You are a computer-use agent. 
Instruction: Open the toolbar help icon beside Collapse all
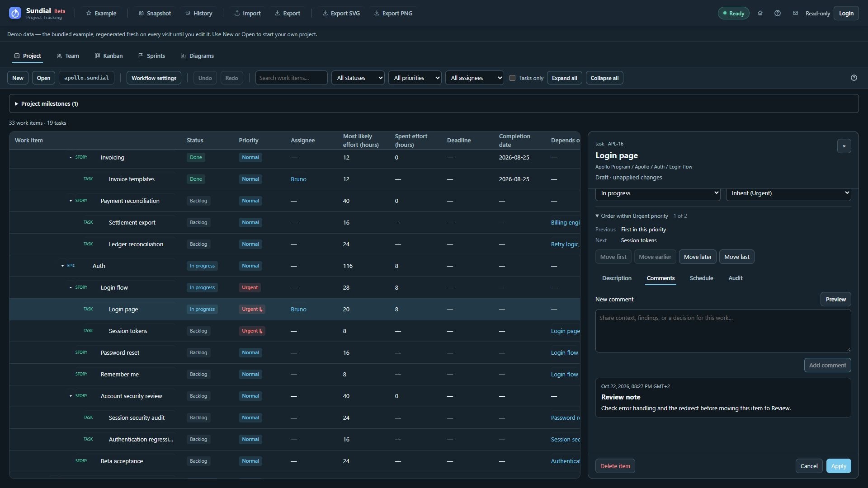[x=854, y=78]
